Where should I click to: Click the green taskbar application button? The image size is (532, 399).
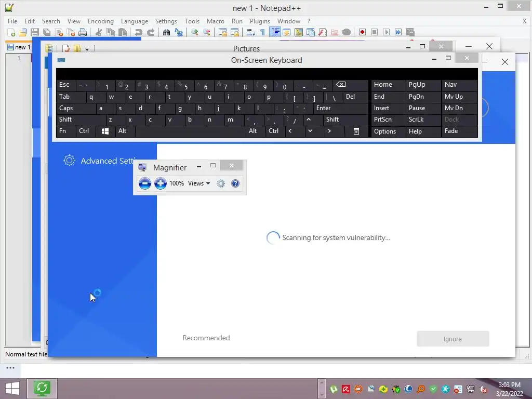tap(42, 389)
